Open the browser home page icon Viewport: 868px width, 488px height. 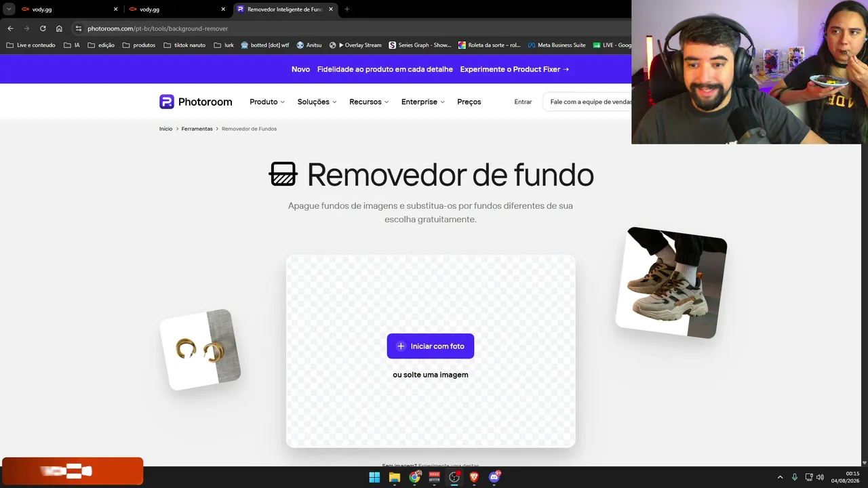click(x=59, y=28)
